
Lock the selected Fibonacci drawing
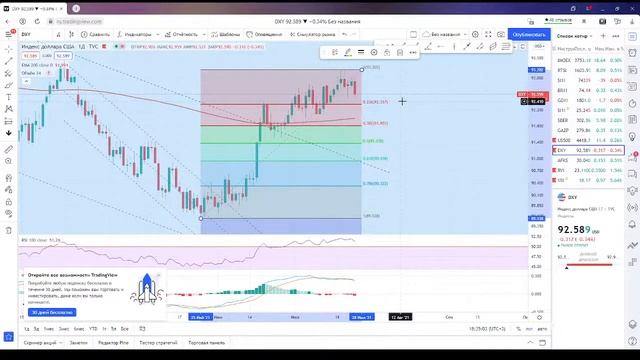[x=387, y=52]
